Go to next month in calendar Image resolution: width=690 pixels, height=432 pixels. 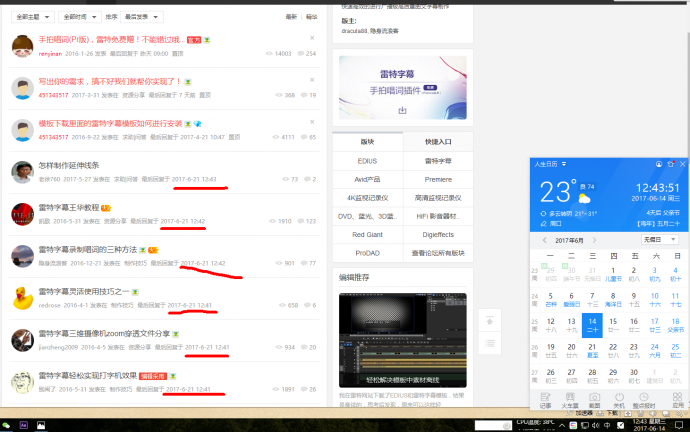(594, 240)
